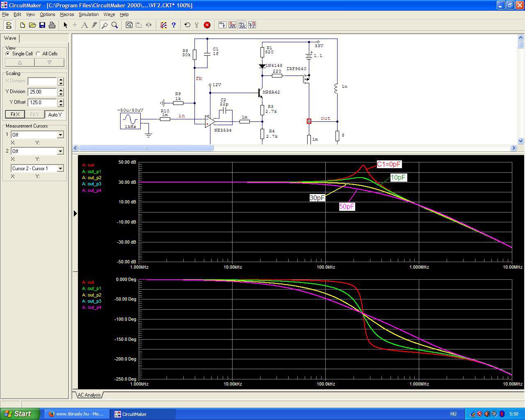525x420 pixels.
Task: Switch to the AC Analysis tab
Action: click(x=89, y=395)
